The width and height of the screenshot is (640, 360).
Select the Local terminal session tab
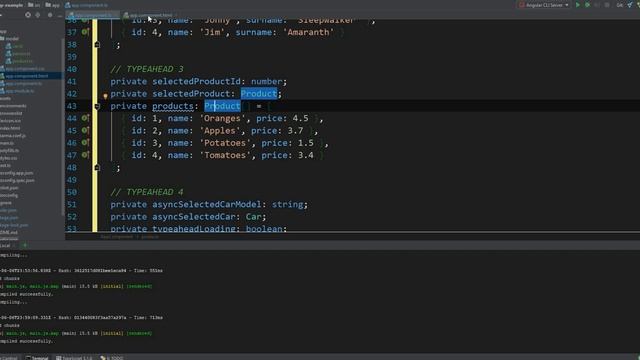6,245
